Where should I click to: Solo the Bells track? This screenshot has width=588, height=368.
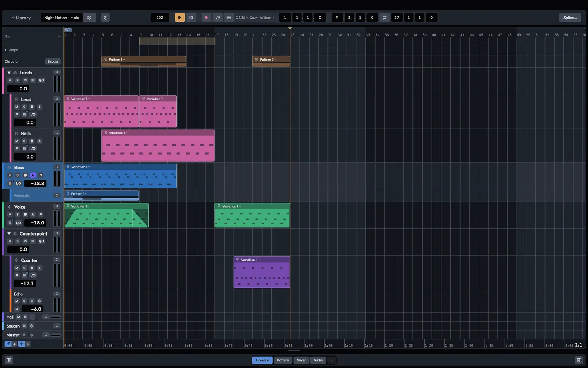point(24,141)
